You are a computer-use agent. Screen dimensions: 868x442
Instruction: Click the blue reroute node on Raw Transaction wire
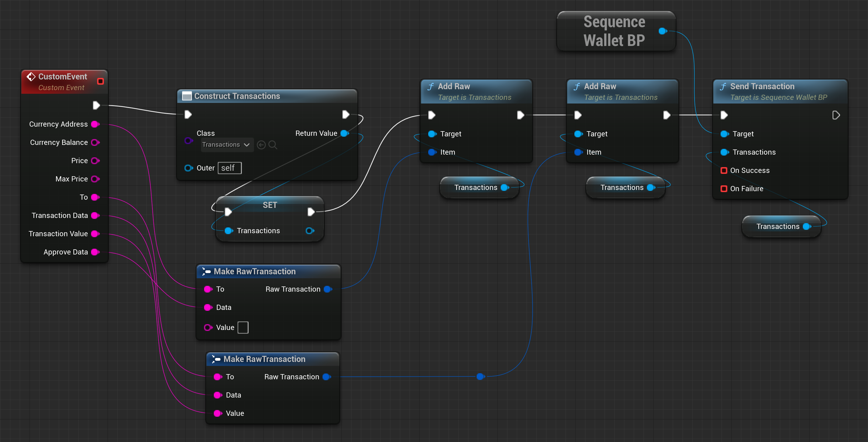pos(480,377)
